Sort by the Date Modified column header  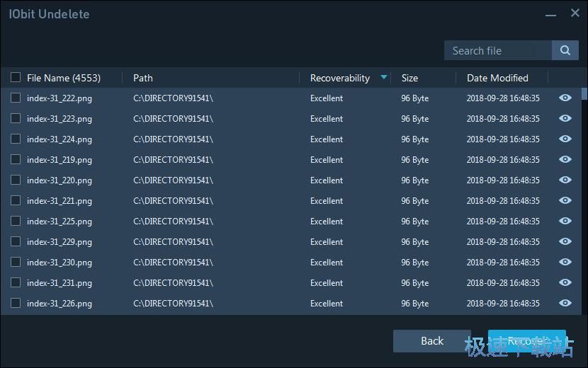(x=497, y=78)
